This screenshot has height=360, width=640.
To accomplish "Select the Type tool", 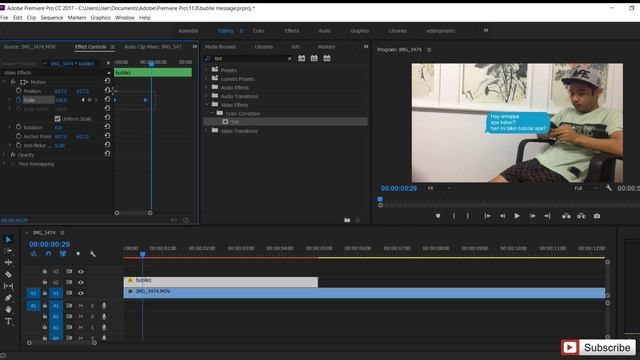I will coord(8,321).
